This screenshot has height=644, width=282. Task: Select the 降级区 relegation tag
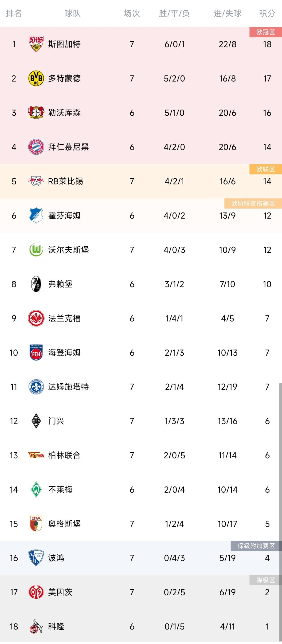(x=266, y=580)
